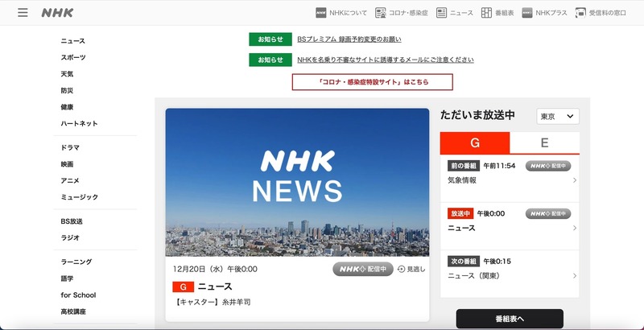Expand the ニュース（関東） next program row
644x330 pixels.
(x=574, y=275)
